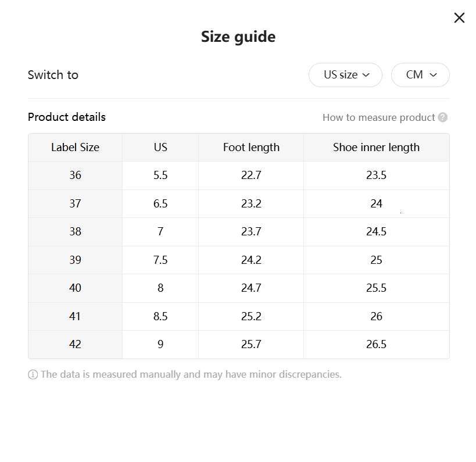Image resolution: width=476 pixels, height=462 pixels.
Task: Click the foot length 24.7 value
Action: tap(251, 288)
